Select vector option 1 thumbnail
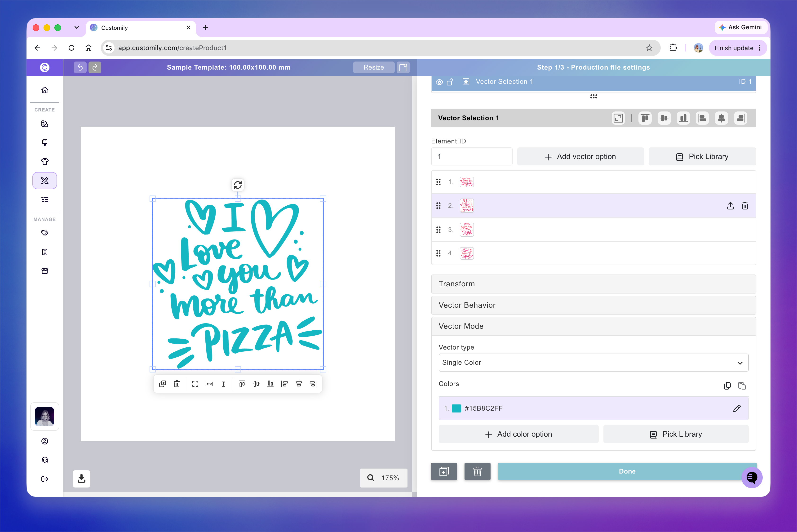 click(466, 182)
